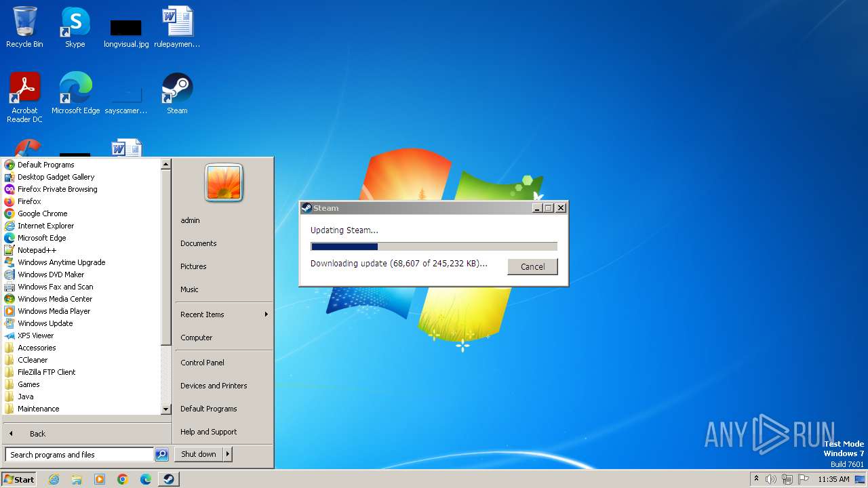Screen dimensions: 868x488
Task: Switch to Steam in the taskbar
Action: [x=169, y=479]
